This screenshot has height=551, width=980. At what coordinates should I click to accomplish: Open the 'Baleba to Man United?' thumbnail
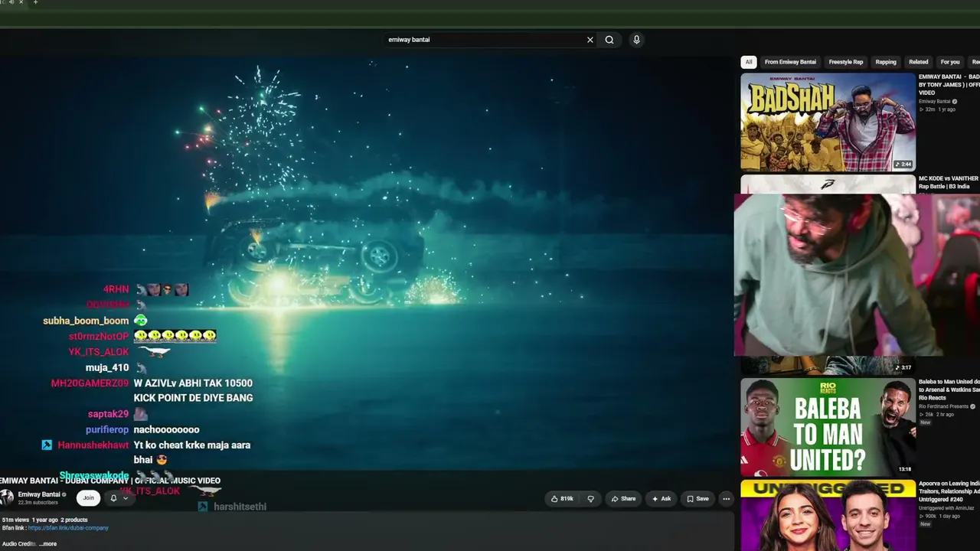coord(828,427)
